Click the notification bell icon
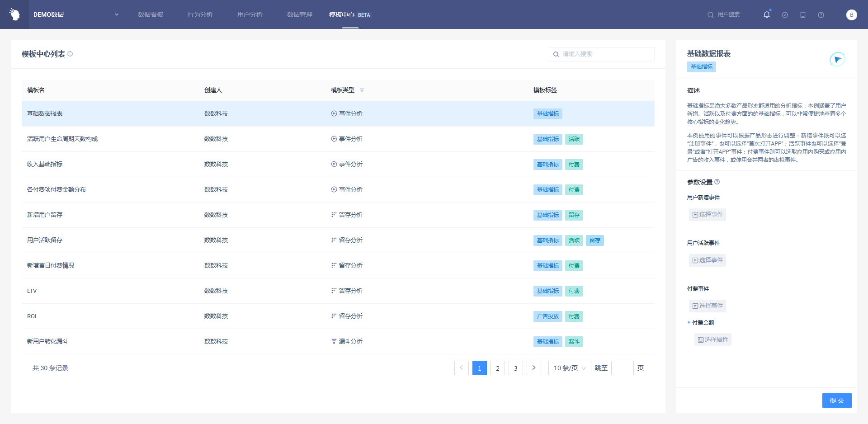Image resolution: width=868 pixels, height=424 pixels. coord(766,14)
